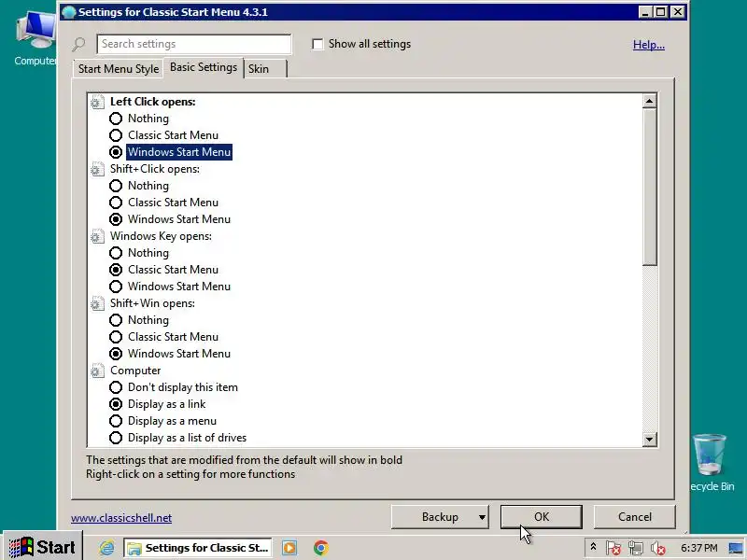Click the network tray icon

pos(636,548)
